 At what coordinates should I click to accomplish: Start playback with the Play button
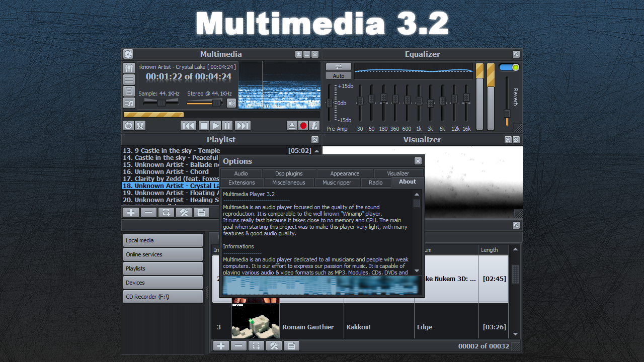tap(215, 126)
